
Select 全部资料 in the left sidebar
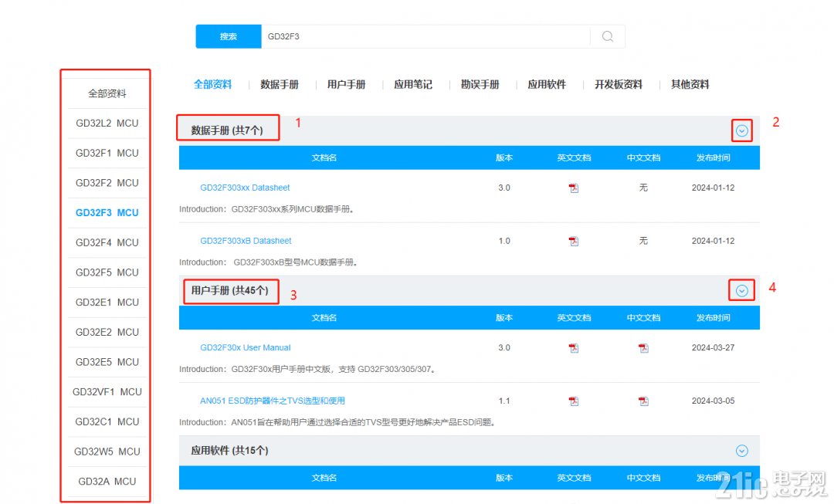point(107,93)
